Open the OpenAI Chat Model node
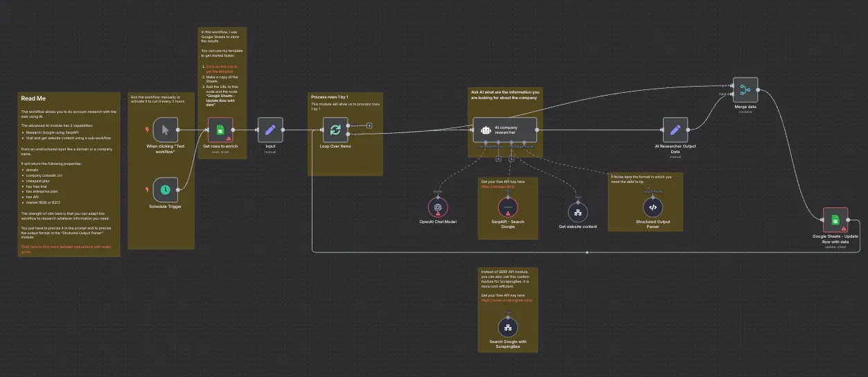 pos(438,207)
